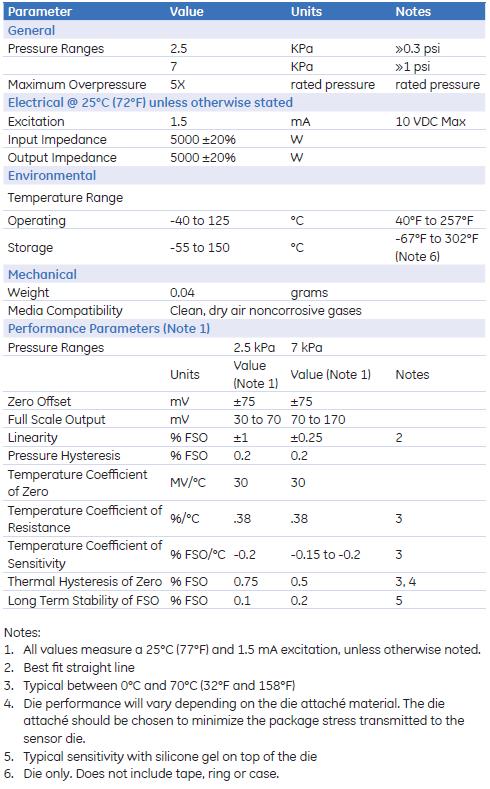Image resolution: width=490 pixels, height=789 pixels.
Task: Click the Environmental section heading
Action: tap(52, 176)
